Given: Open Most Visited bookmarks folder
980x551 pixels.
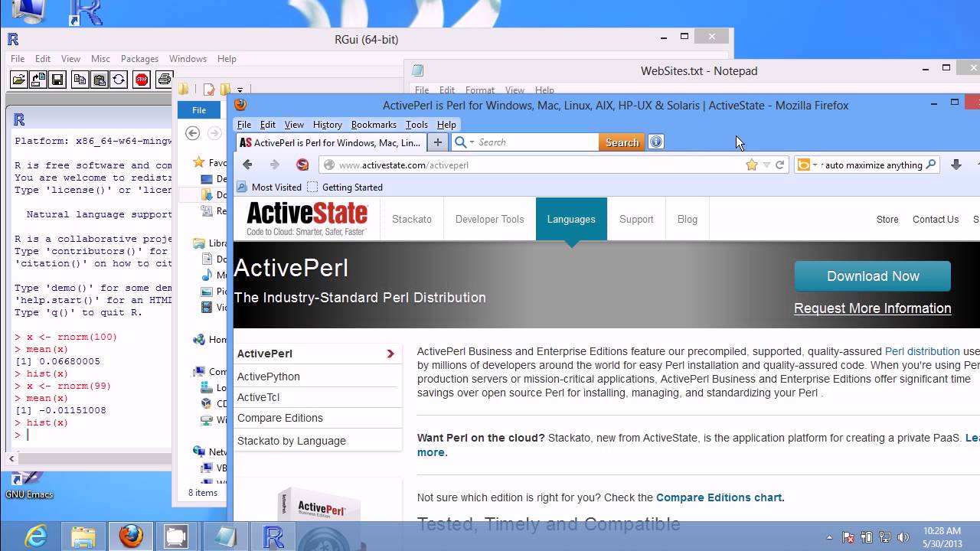Looking at the screenshot, I should [x=269, y=187].
